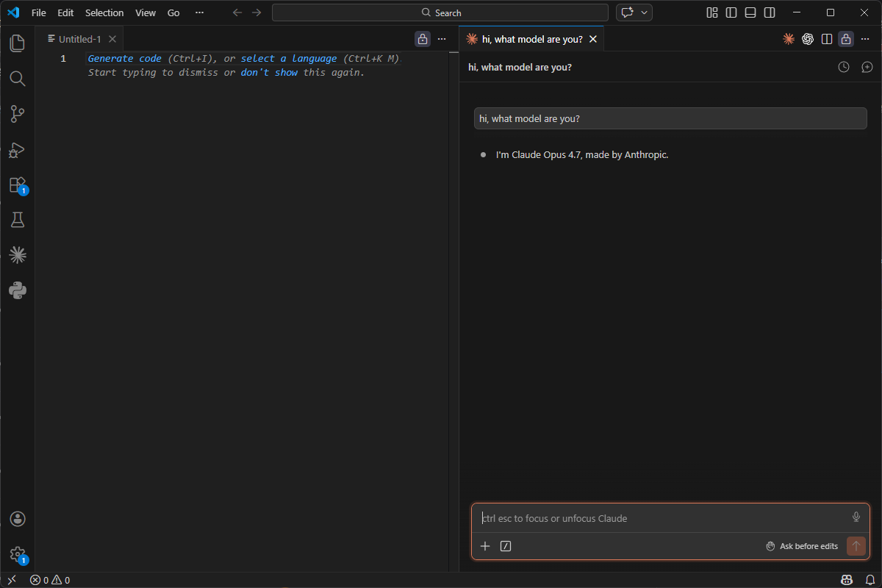Open more menu items via title bar ellipsis
Screen dimensions: 882x588
click(x=199, y=12)
